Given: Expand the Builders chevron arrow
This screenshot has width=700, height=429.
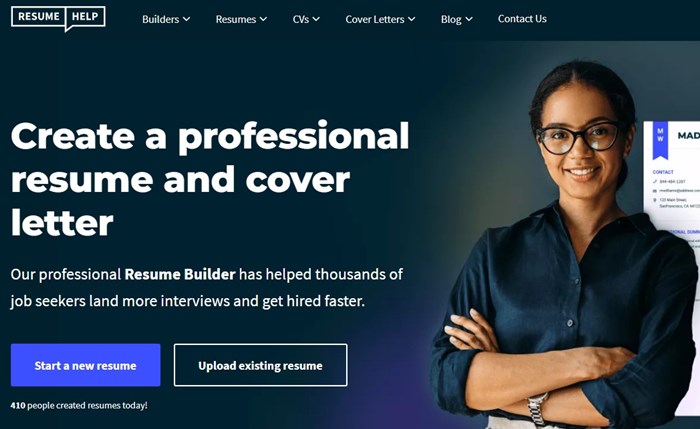Looking at the screenshot, I should 187,19.
